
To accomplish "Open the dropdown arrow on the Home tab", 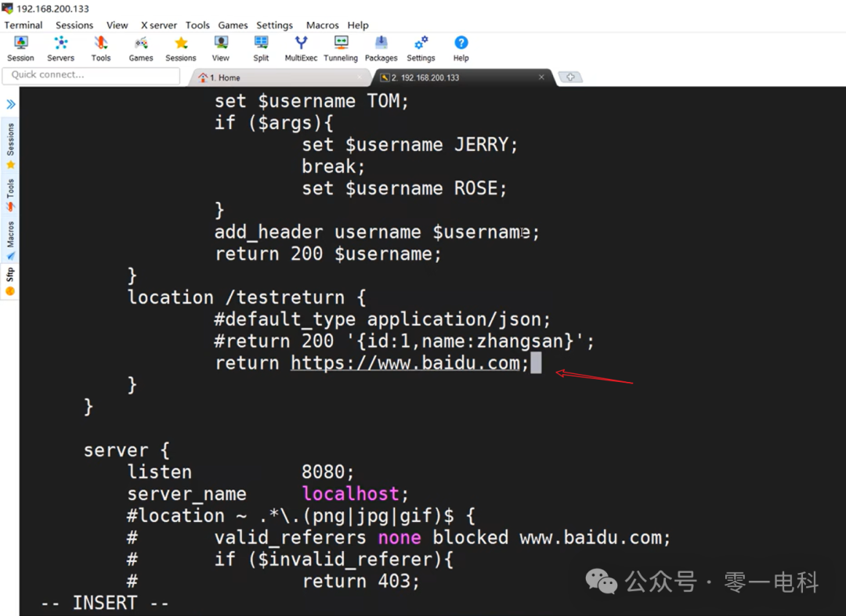I will click(x=359, y=77).
